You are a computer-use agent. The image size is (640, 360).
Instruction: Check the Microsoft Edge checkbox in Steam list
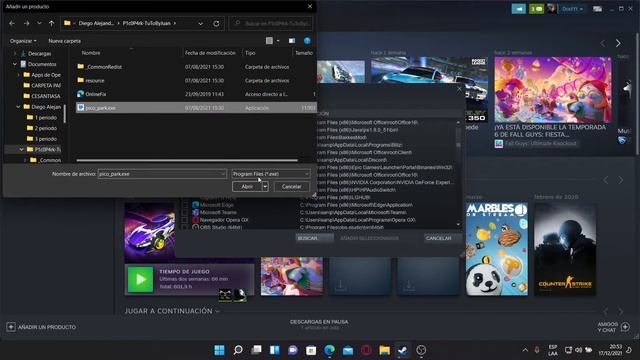pos(185,205)
